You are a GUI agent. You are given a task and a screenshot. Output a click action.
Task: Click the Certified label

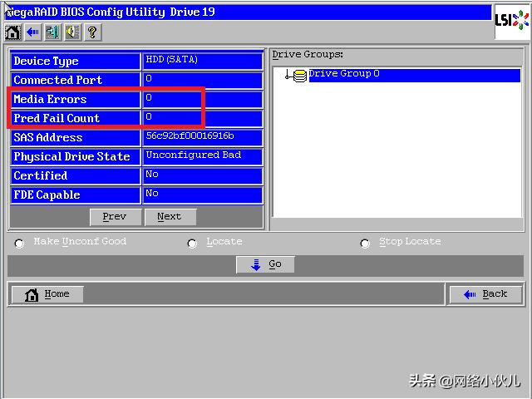(x=41, y=175)
